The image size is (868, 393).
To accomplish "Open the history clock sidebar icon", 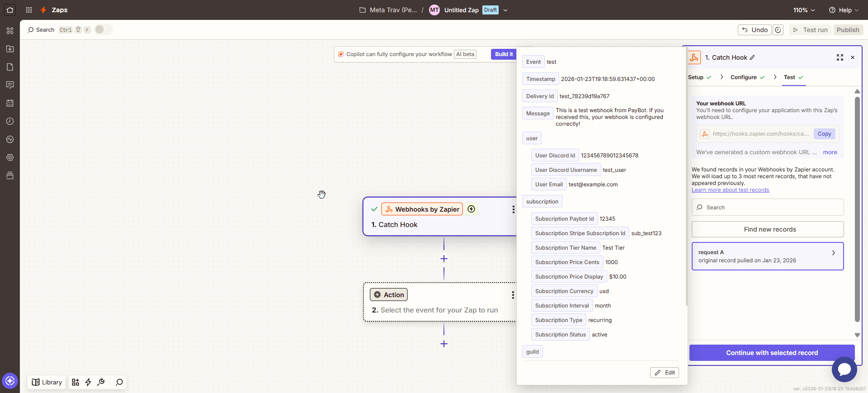I will pyautogui.click(x=10, y=121).
